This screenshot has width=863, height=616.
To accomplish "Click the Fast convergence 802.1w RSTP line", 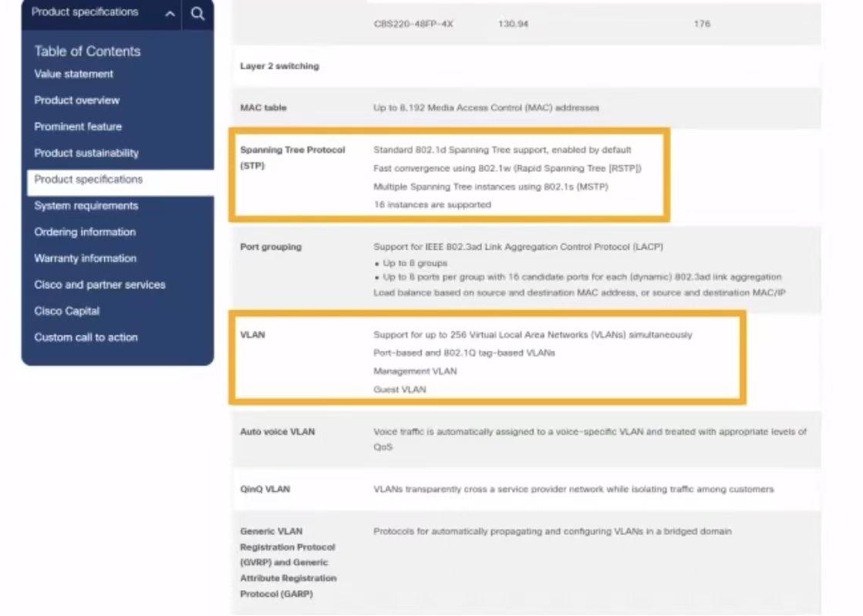I will pos(507,168).
